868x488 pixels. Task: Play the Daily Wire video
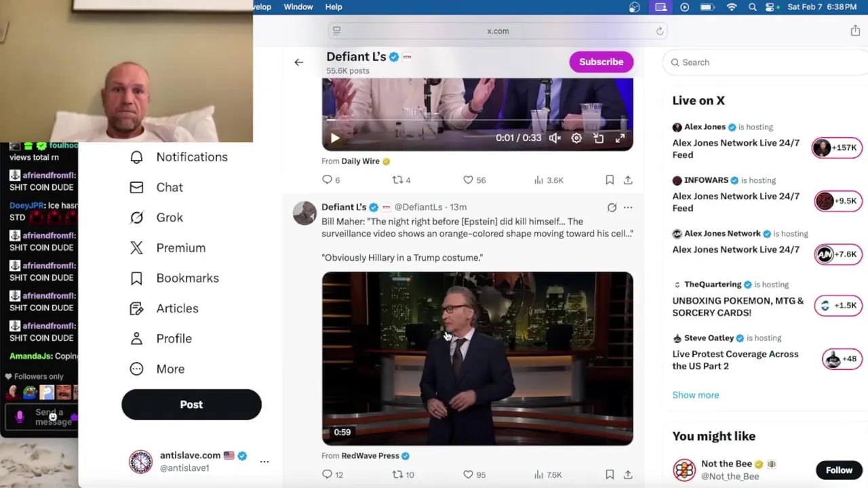(x=335, y=138)
